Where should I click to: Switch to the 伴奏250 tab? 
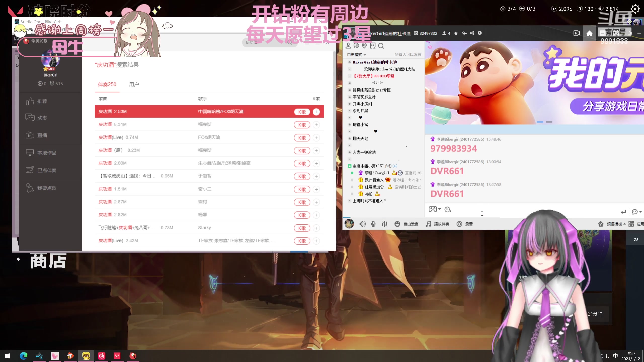pos(107,85)
